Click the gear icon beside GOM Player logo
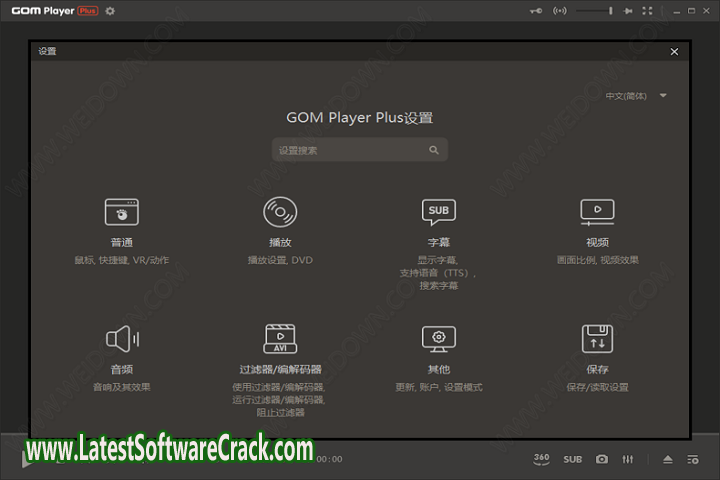 [110, 11]
